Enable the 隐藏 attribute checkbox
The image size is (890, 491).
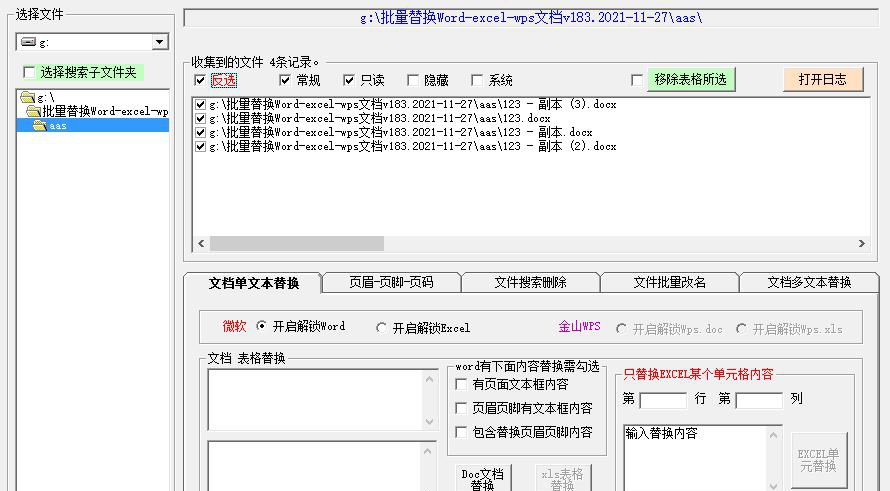pyautogui.click(x=413, y=80)
